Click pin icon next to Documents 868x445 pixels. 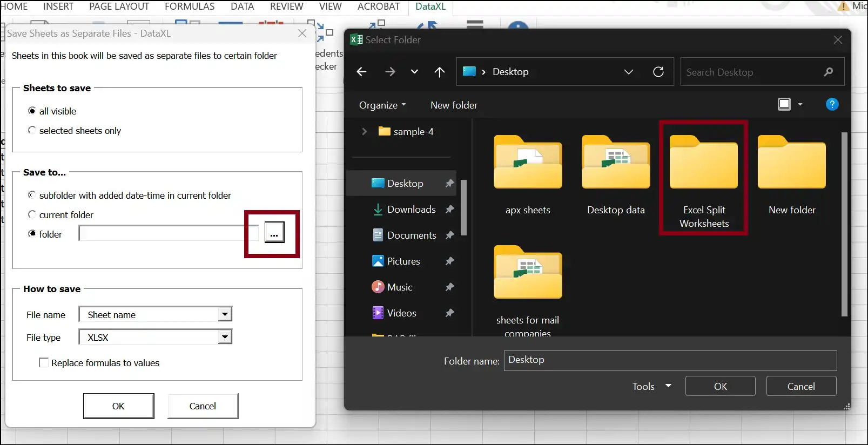click(x=449, y=235)
